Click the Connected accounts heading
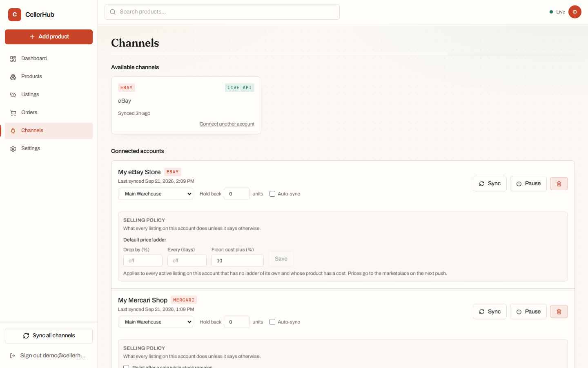Image resolution: width=588 pixels, height=368 pixels. click(x=138, y=151)
